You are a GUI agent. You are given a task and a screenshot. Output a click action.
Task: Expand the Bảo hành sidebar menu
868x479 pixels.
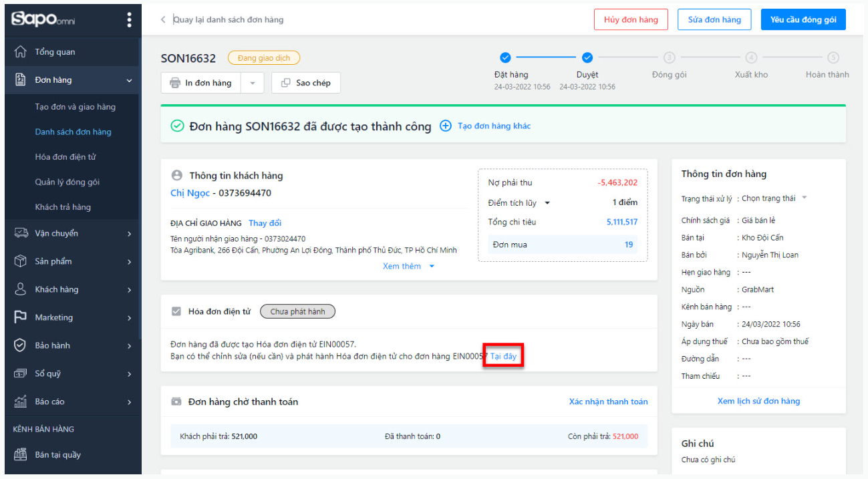(x=129, y=346)
